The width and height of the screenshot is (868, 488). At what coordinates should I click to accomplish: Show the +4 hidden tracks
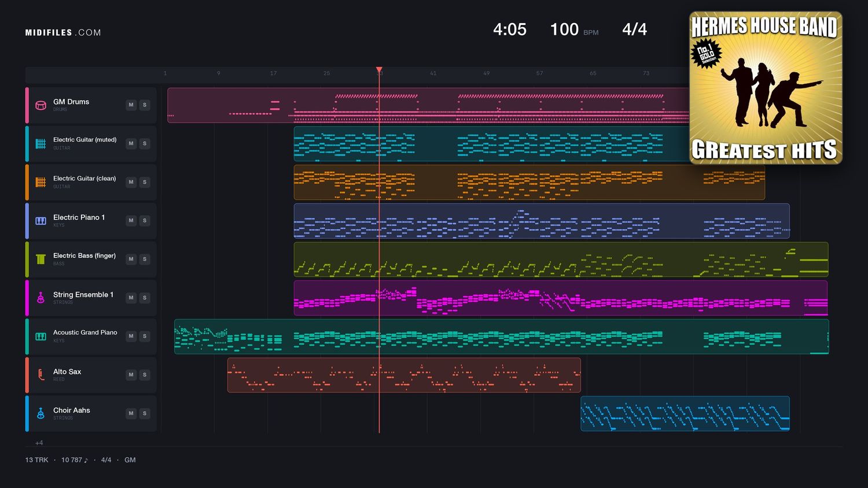39,443
